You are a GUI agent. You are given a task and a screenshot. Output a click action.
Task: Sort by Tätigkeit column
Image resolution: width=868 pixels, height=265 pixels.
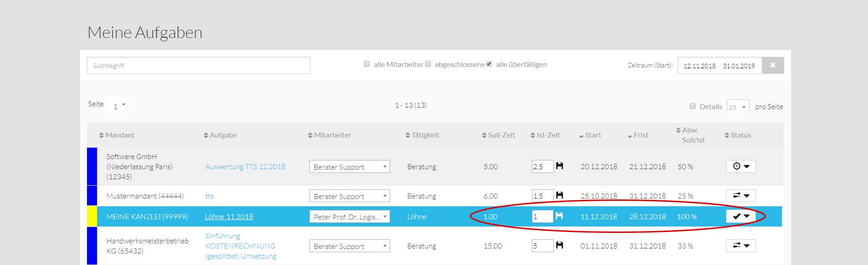tap(422, 135)
